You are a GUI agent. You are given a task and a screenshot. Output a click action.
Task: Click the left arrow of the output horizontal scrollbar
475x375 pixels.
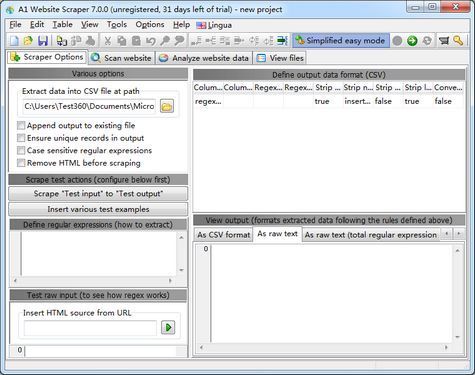click(x=201, y=347)
